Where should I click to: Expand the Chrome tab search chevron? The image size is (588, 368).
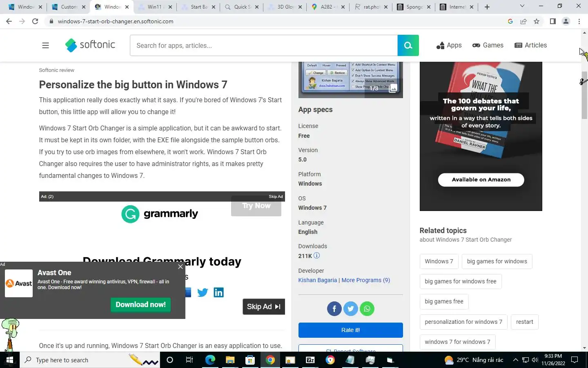click(x=522, y=6)
